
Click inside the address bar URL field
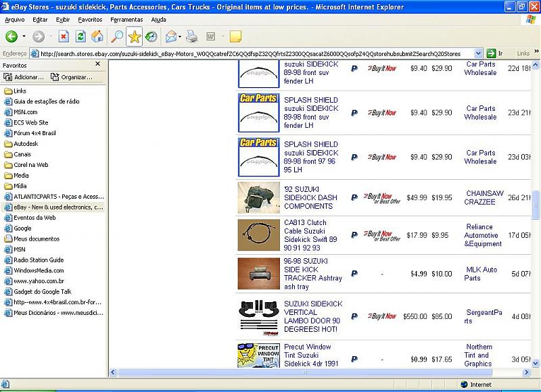point(252,53)
